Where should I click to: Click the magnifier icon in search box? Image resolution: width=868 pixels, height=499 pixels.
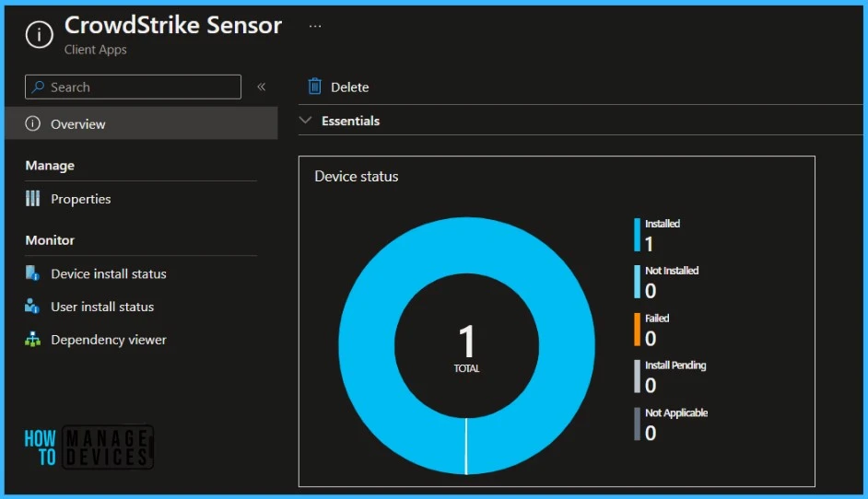click(38, 87)
